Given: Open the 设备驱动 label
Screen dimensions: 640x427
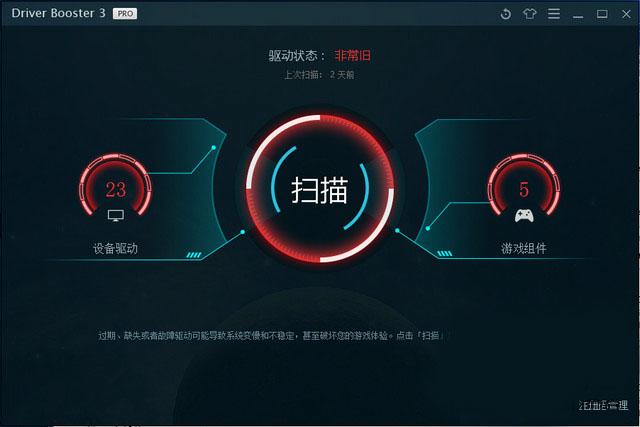Looking at the screenshot, I should tap(116, 248).
